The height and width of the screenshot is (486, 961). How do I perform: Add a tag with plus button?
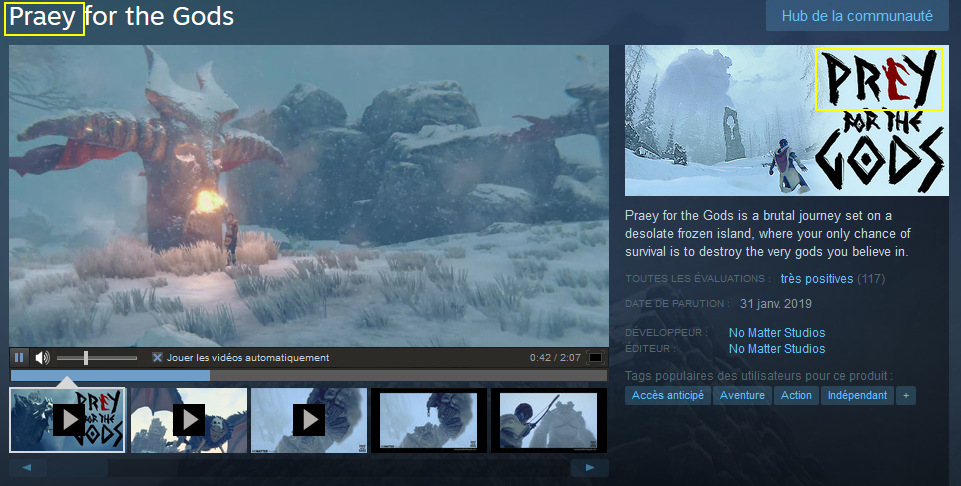[x=906, y=395]
